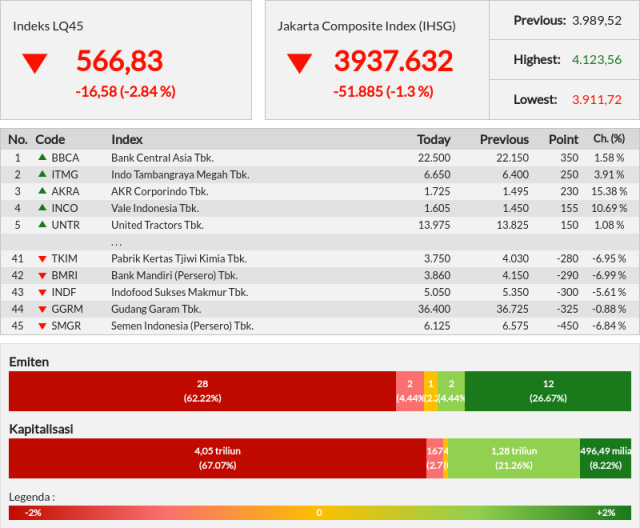The width and height of the screenshot is (640, 528).
Task: Click INCO's 10.69 % change value
Action: click(609, 208)
